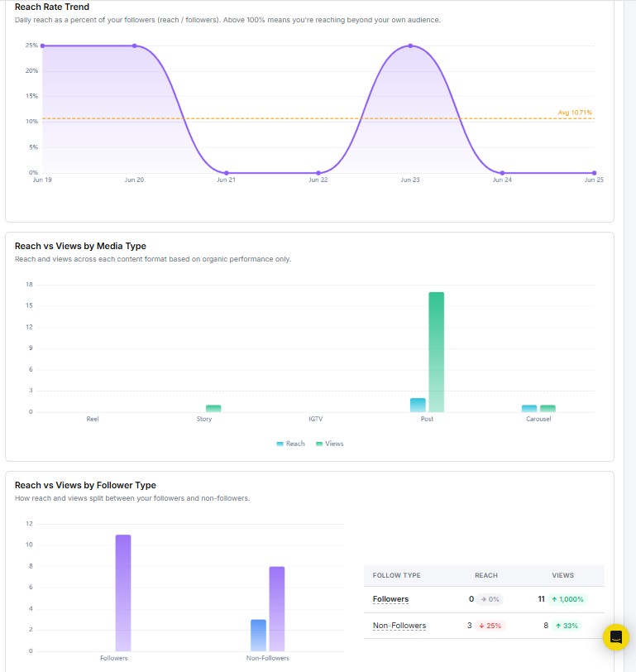Click the Followers row label
The image size is (636, 672).
click(x=390, y=598)
